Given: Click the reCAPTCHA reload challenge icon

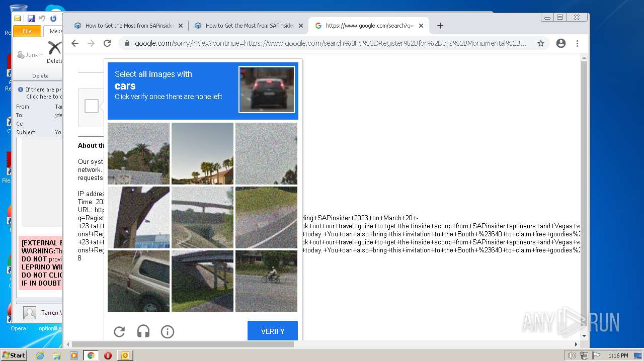Looking at the screenshot, I should coord(119,331).
